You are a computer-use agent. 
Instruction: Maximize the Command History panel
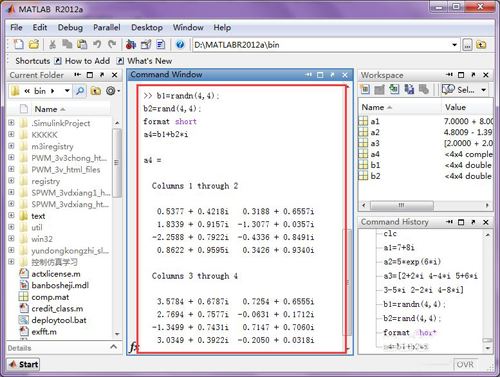point(461,222)
